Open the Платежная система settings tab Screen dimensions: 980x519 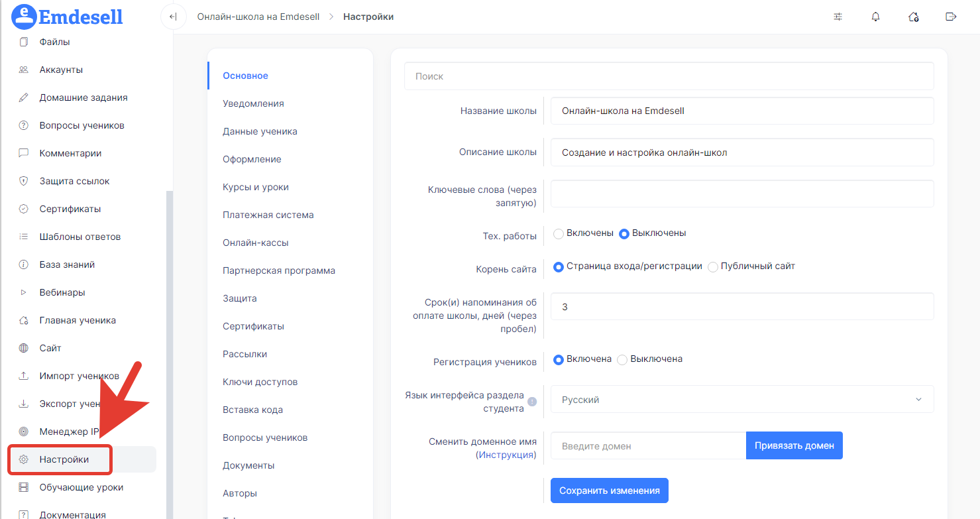268,215
